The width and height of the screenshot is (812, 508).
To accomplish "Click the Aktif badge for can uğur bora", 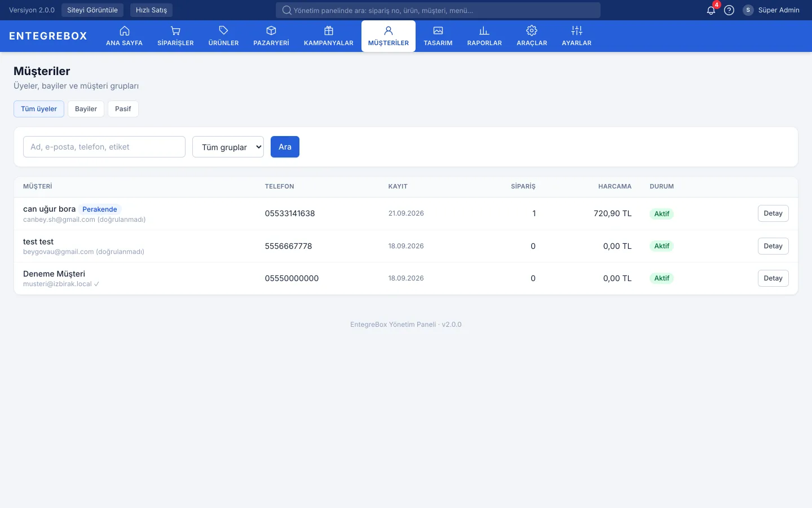I will click(x=662, y=214).
